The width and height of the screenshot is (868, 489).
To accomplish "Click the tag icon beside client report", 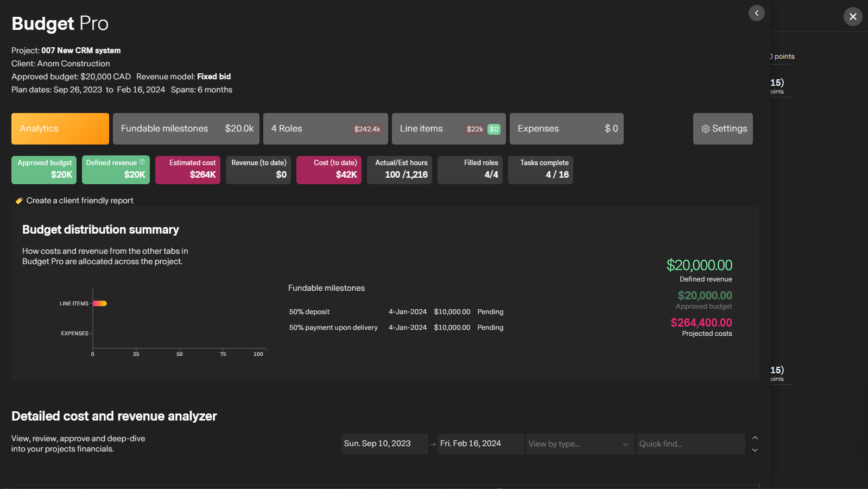I will (x=19, y=200).
